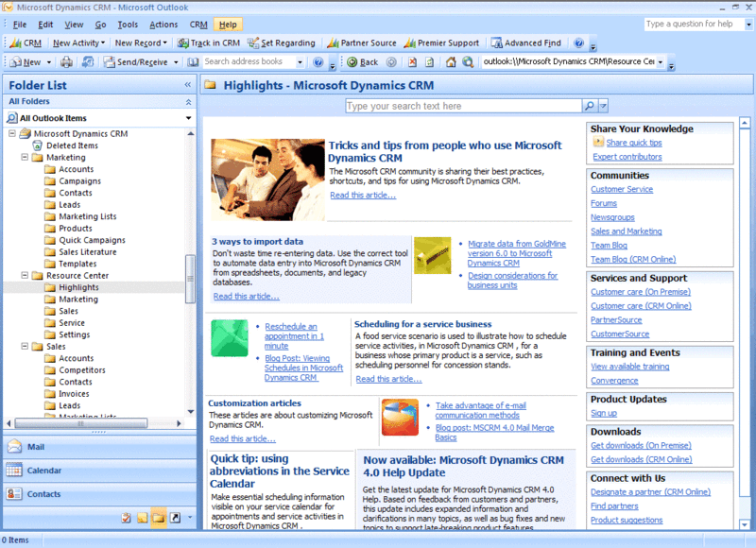
Task: Click the Notes icon in navigation bar
Action: click(143, 518)
